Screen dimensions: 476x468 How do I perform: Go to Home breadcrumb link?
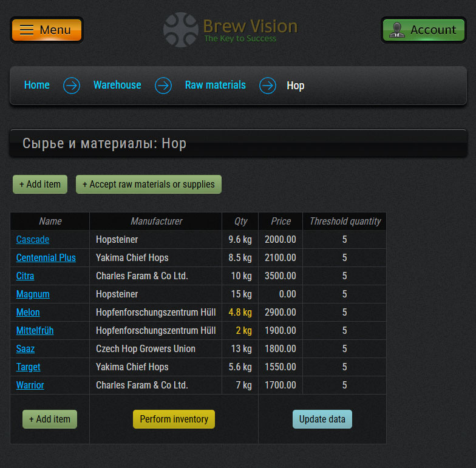coord(37,85)
